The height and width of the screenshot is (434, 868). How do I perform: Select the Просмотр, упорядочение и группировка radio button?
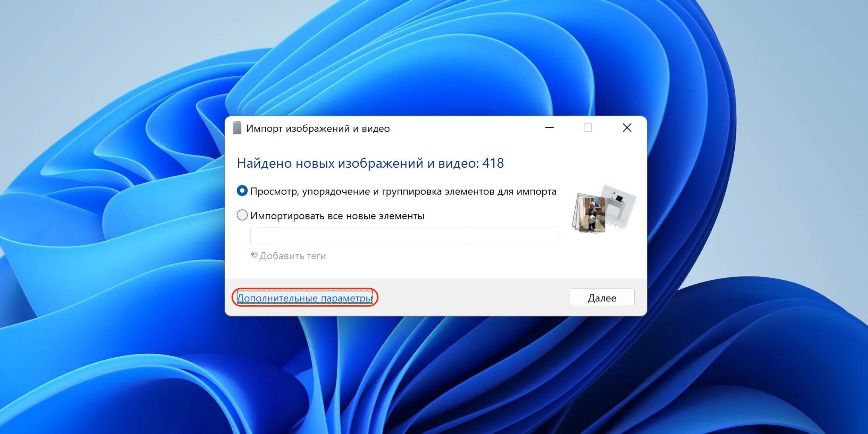(x=242, y=191)
